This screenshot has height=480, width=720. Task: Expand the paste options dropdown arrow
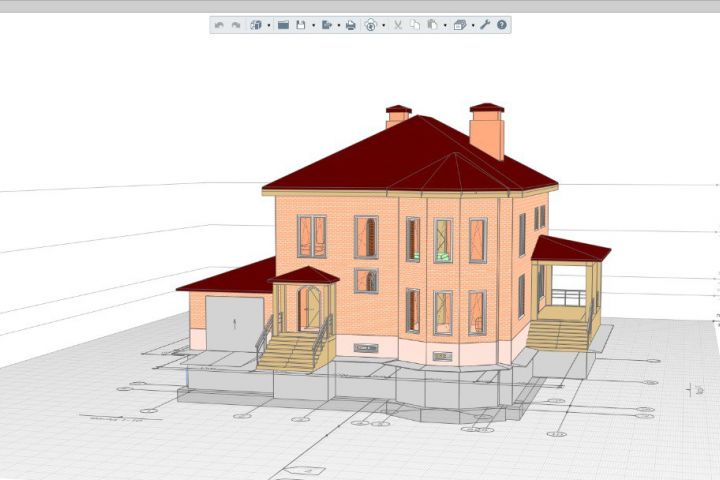pyautogui.click(x=445, y=25)
